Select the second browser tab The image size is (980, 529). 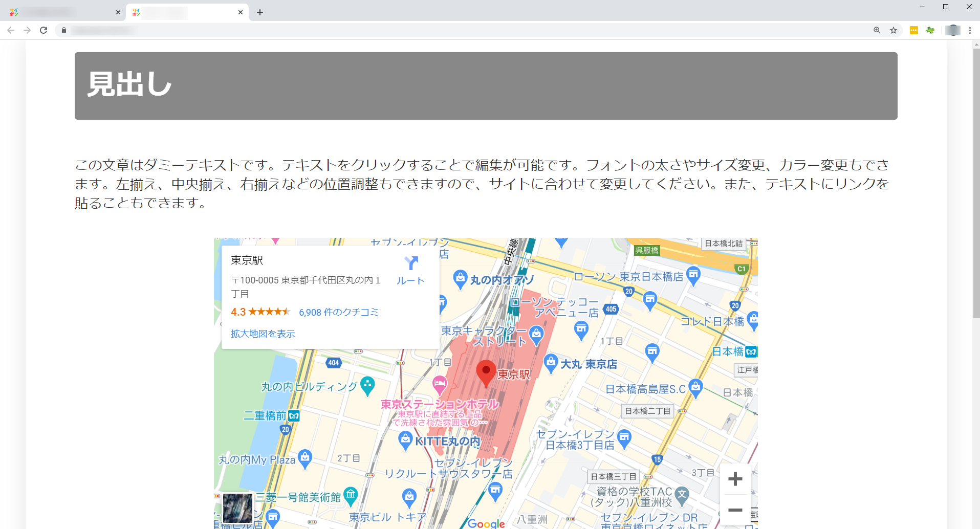point(187,12)
